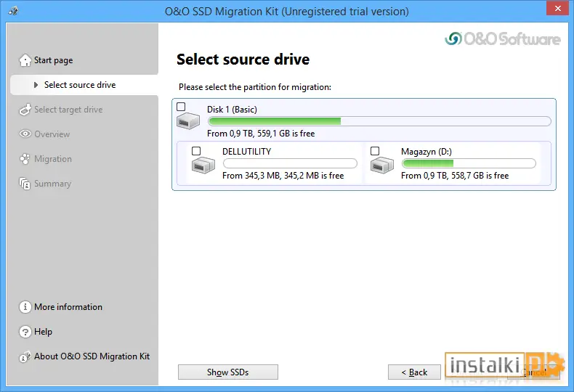The width and height of the screenshot is (574, 392).
Task: Click the DELLUTILITY partition drive icon
Action: pyautogui.click(x=203, y=165)
